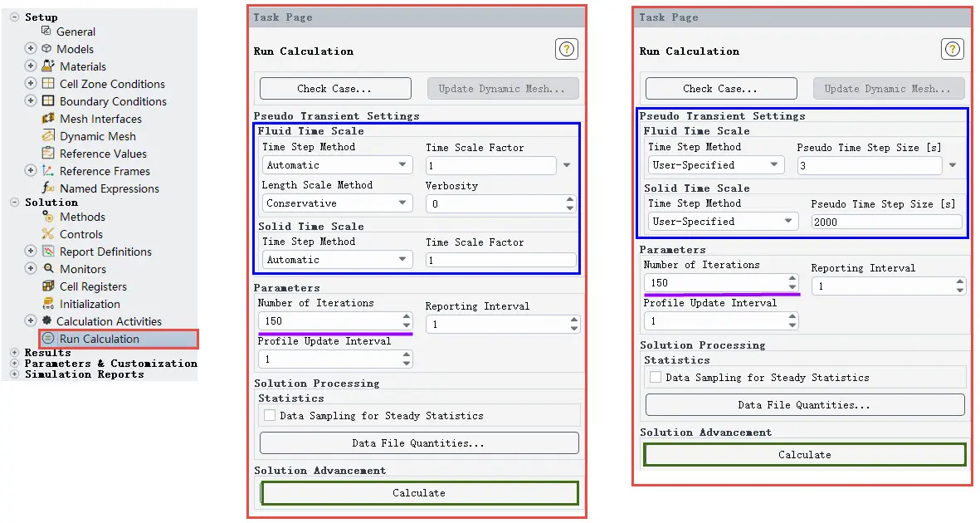Expand the Boundary Conditions tree node
The image size is (980, 523).
point(30,100)
